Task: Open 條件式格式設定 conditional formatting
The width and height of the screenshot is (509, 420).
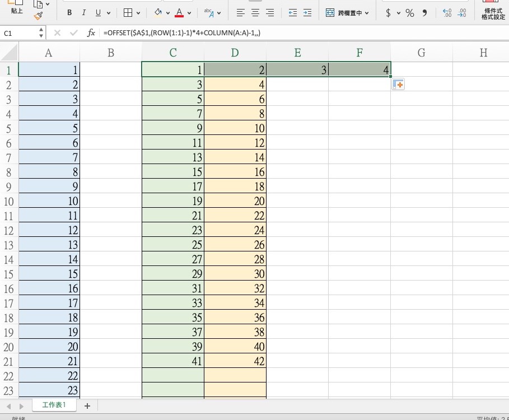Action: 493,13
